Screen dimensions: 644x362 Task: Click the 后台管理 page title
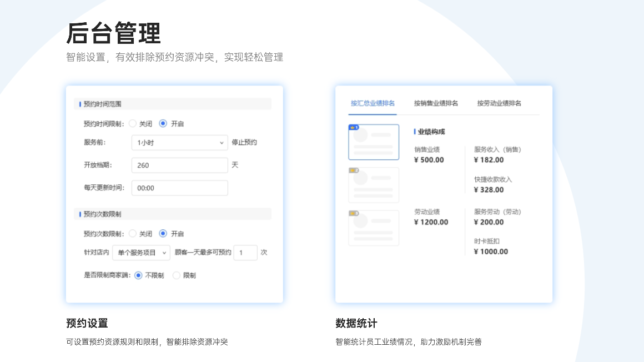coord(113,33)
